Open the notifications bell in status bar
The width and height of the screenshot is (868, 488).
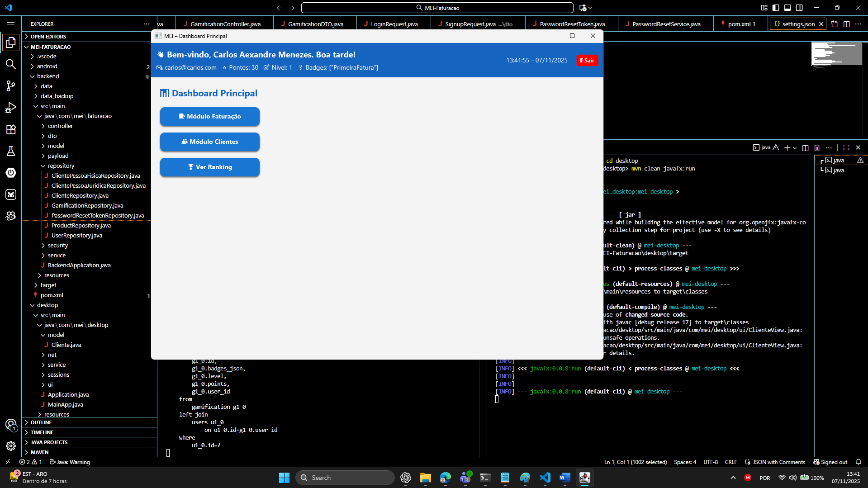coord(858,462)
